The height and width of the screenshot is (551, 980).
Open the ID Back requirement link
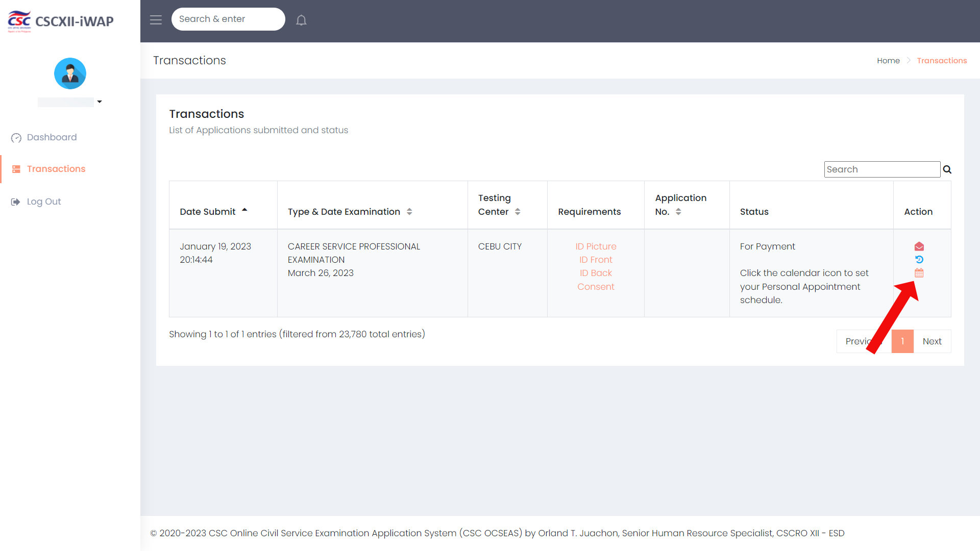coord(596,273)
